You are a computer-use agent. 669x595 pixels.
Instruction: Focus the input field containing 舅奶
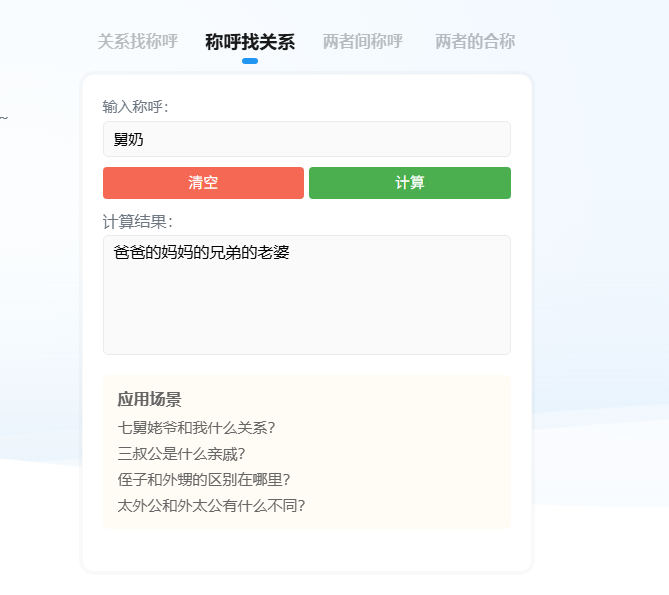click(x=306, y=139)
